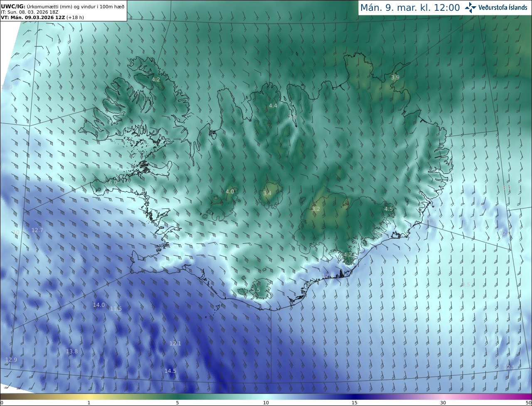Click the color scale label 0

[2, 403]
